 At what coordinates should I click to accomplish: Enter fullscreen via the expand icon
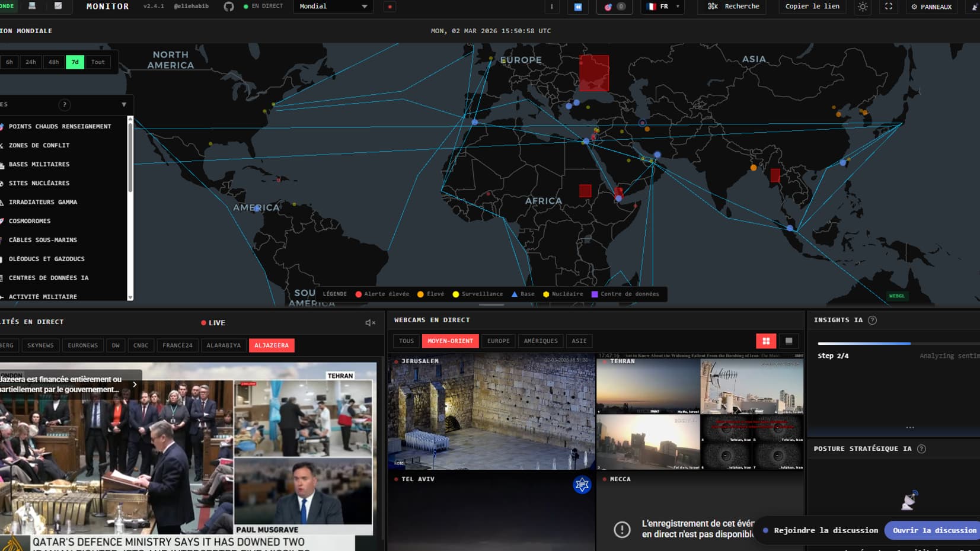(888, 7)
